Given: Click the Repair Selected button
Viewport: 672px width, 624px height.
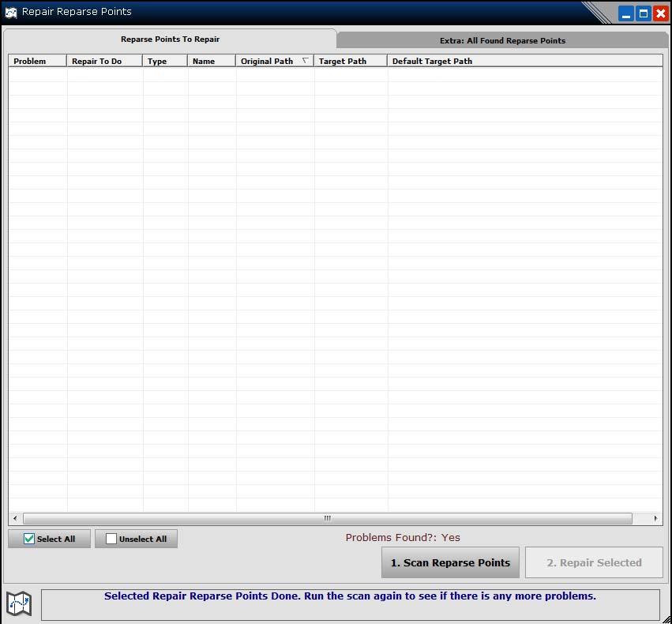Looking at the screenshot, I should (x=594, y=562).
